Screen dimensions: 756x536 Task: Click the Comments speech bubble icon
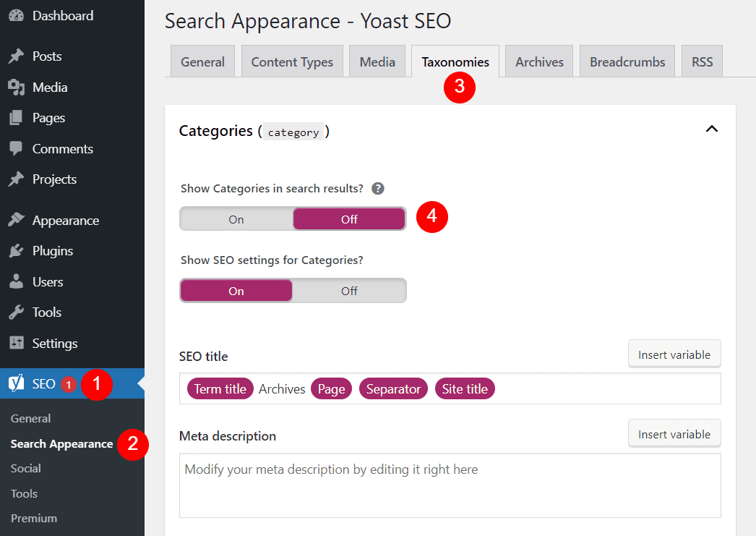coord(16,148)
